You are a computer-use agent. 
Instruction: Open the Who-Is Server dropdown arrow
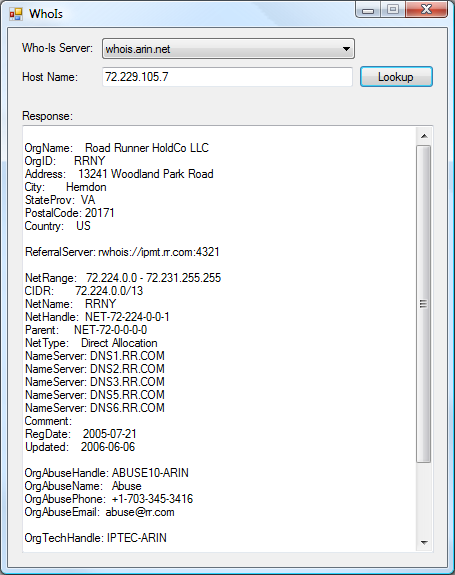pos(346,49)
